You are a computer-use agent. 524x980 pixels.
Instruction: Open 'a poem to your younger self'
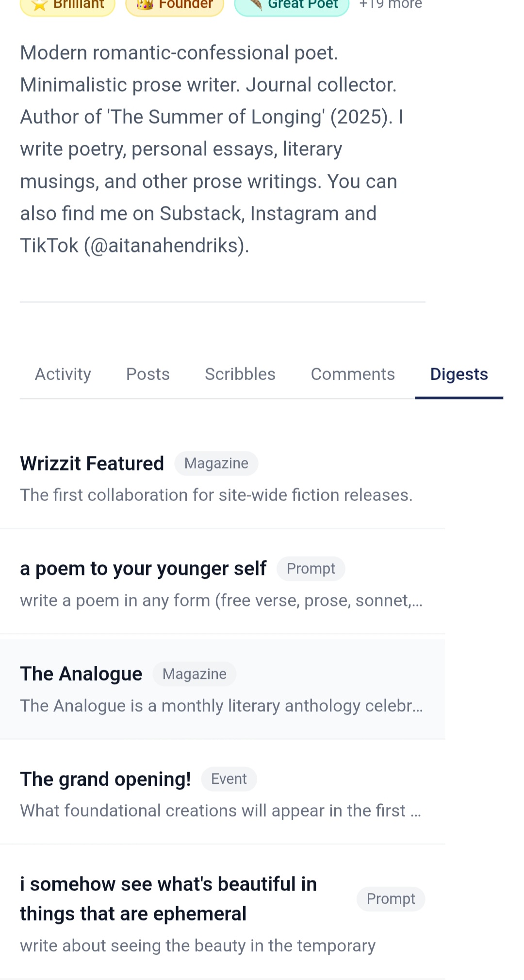[143, 568]
